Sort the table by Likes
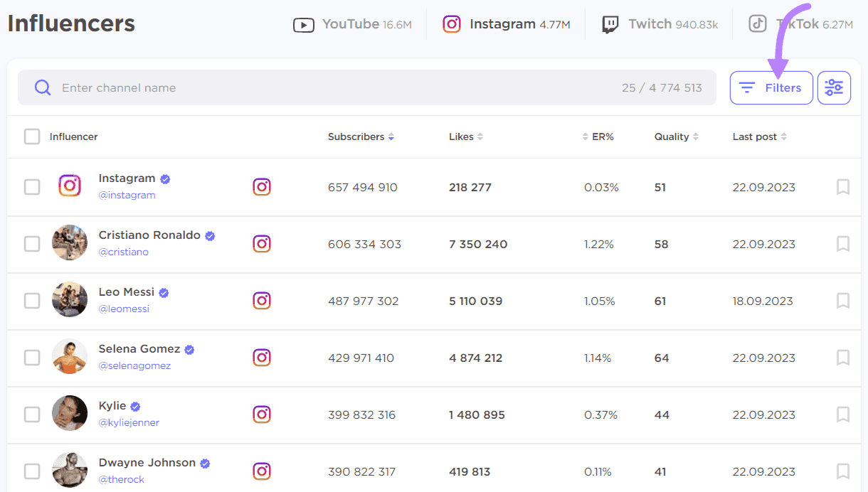 [x=466, y=137]
